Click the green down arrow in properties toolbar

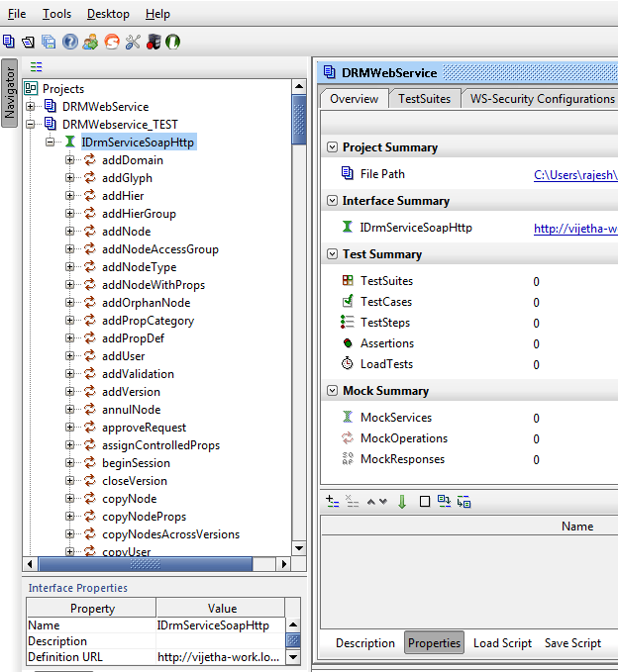402,502
